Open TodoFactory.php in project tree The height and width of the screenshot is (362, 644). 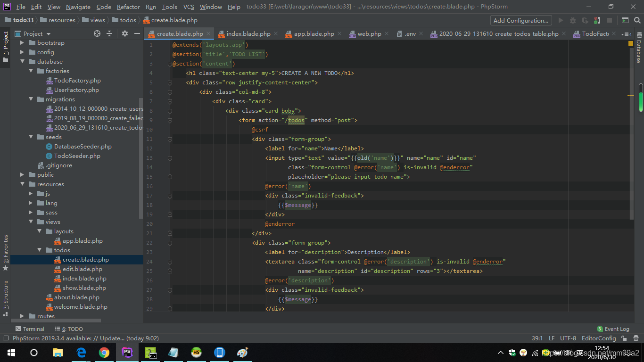point(77,81)
